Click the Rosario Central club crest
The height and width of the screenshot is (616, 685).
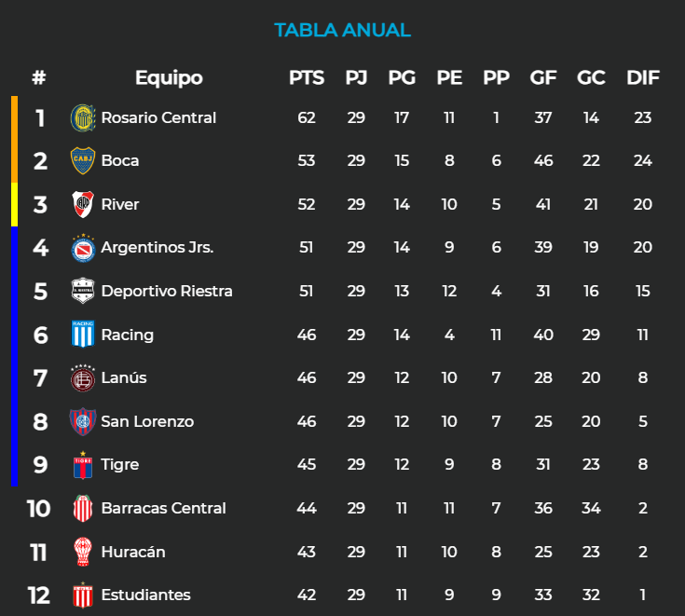pos(83,117)
